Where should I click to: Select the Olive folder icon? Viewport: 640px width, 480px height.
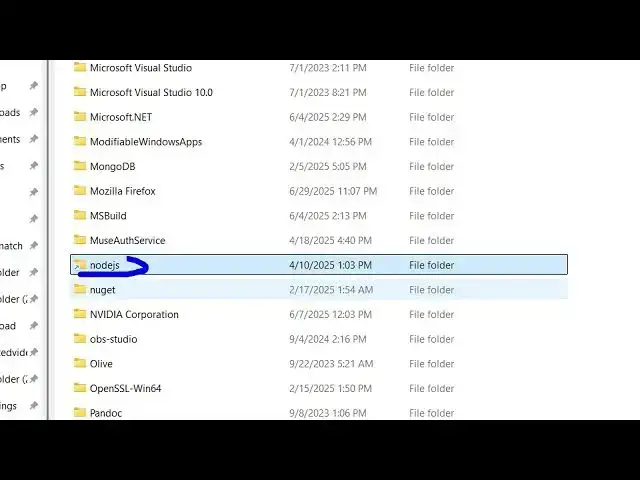(x=80, y=363)
